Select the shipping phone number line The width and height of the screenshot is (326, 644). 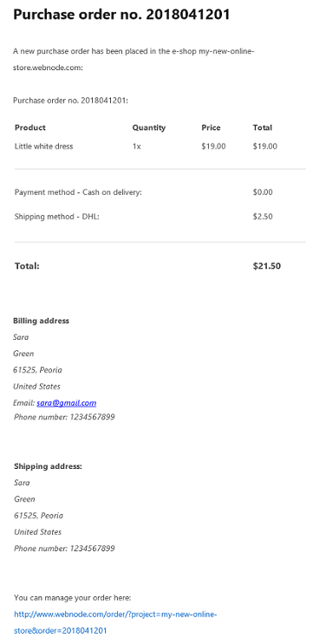64,549
